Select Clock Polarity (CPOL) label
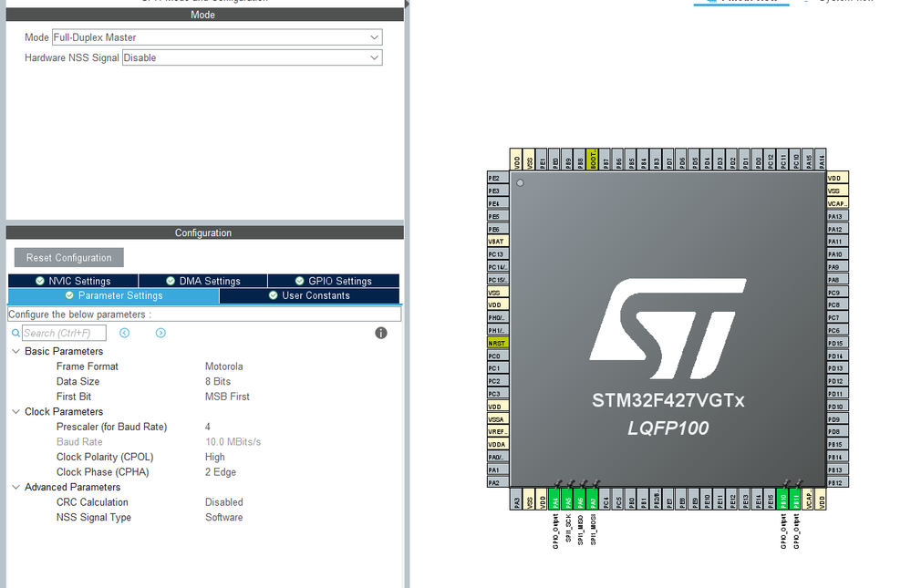Viewport: 911px width, 588px height. [105, 457]
